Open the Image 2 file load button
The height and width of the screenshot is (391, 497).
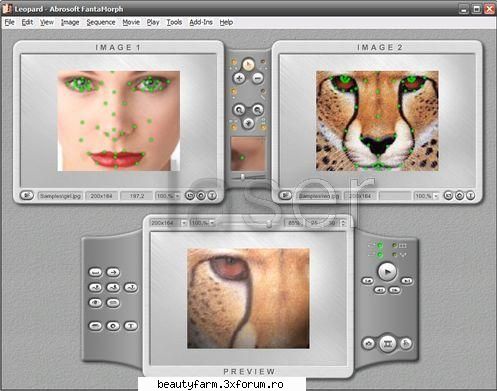point(285,195)
